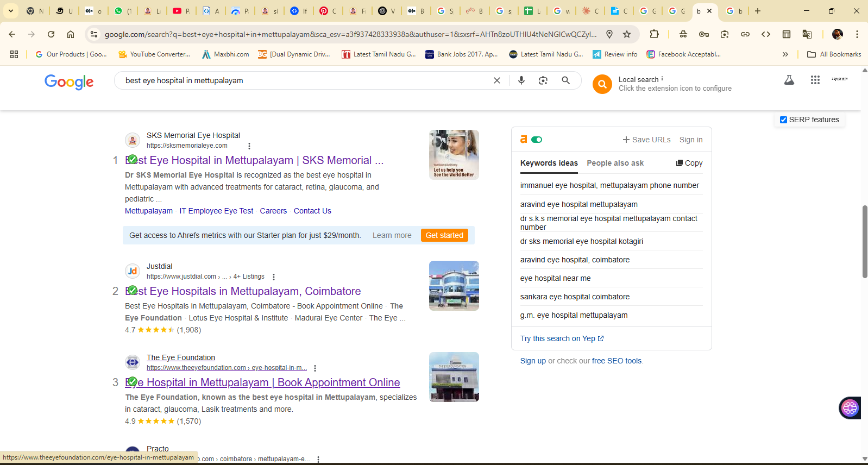The height and width of the screenshot is (465, 868).
Task: Open the Justdial Best Eye Hospitals result
Action: pyautogui.click(x=243, y=291)
